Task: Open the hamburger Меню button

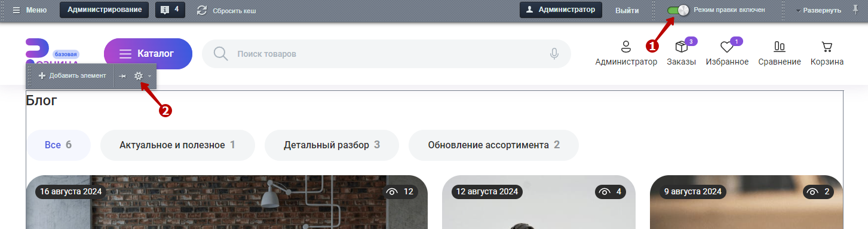Action: (29, 10)
